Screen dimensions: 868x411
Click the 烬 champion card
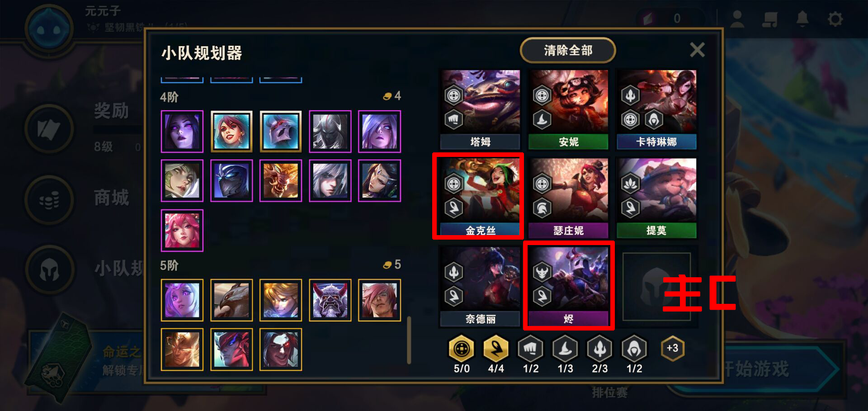tap(568, 286)
